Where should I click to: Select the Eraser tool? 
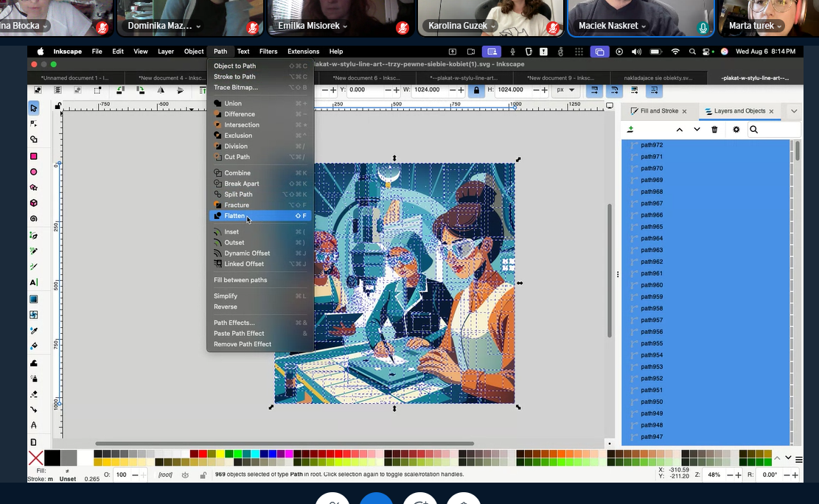34,394
